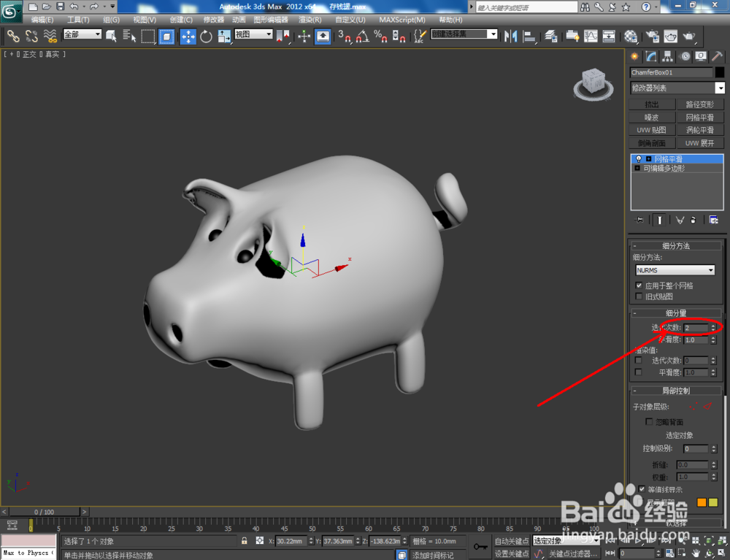Click the Mirror tool icon
730x560 pixels.
tap(511, 36)
